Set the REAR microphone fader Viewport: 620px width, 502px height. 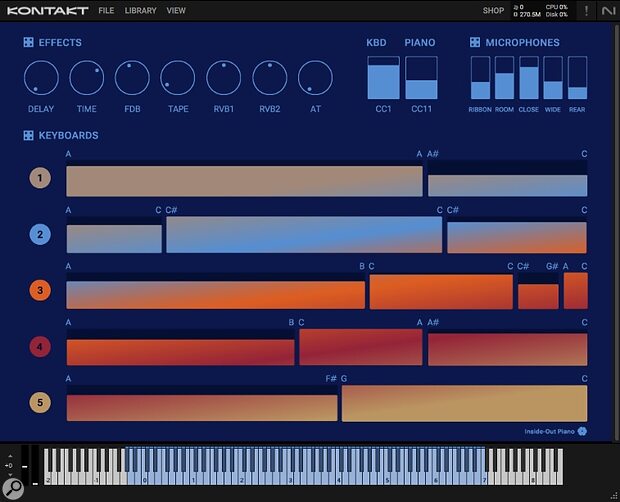click(x=577, y=77)
